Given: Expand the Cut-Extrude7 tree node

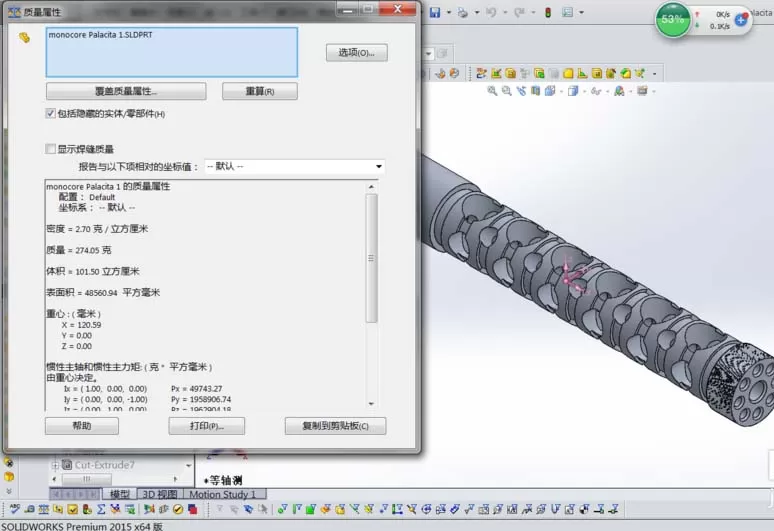Looking at the screenshot, I should 55,465.
